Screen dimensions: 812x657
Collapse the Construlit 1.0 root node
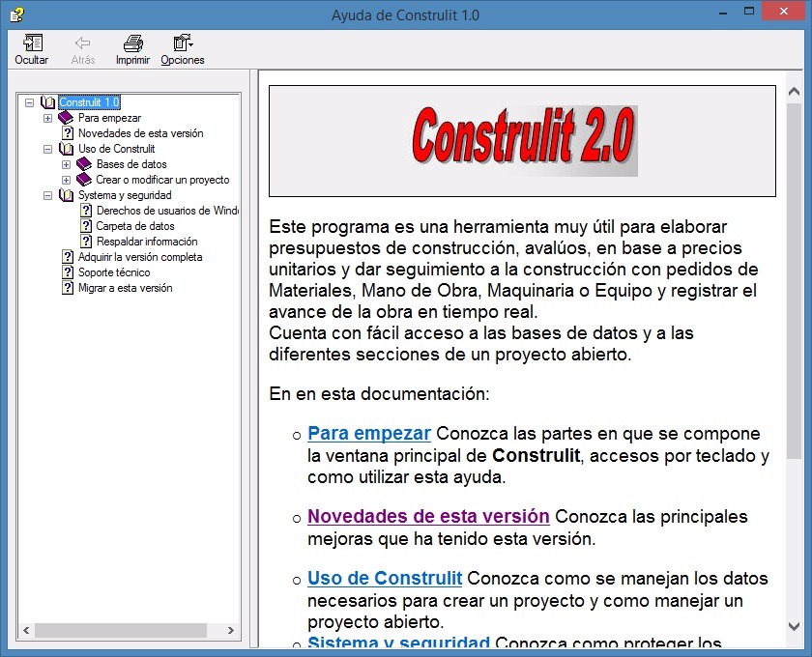30,103
